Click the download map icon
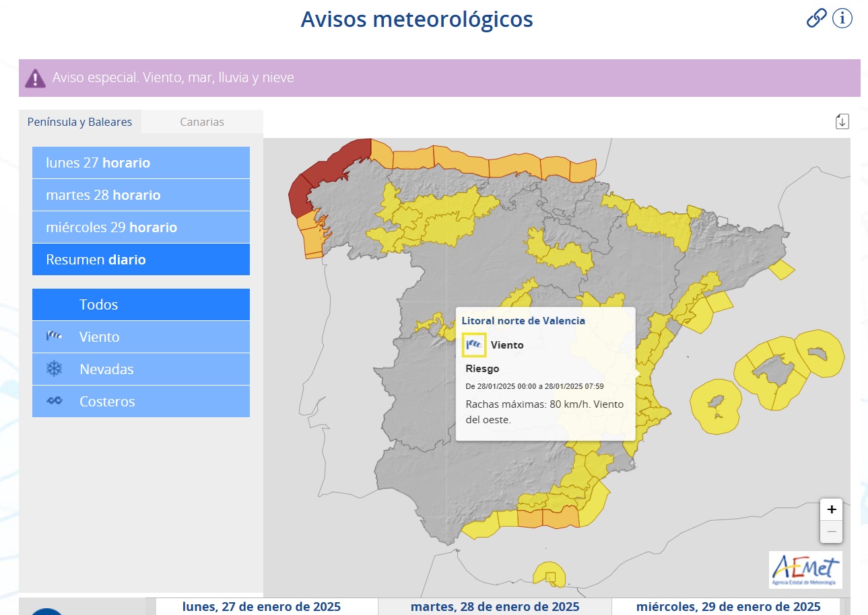Viewport: 868px width, 615px height. pyautogui.click(x=842, y=121)
